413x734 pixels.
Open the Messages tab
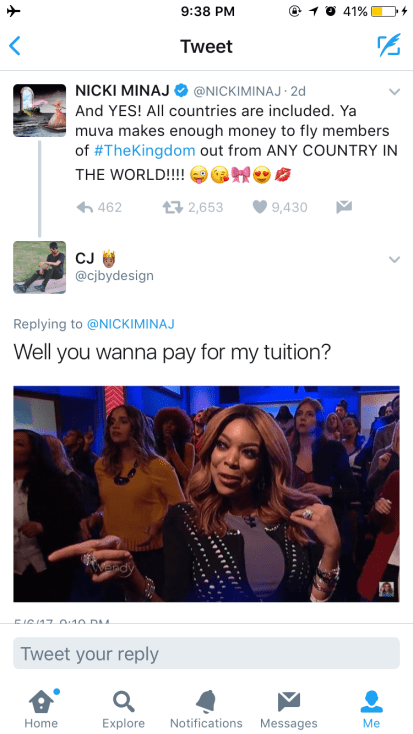coord(289,709)
